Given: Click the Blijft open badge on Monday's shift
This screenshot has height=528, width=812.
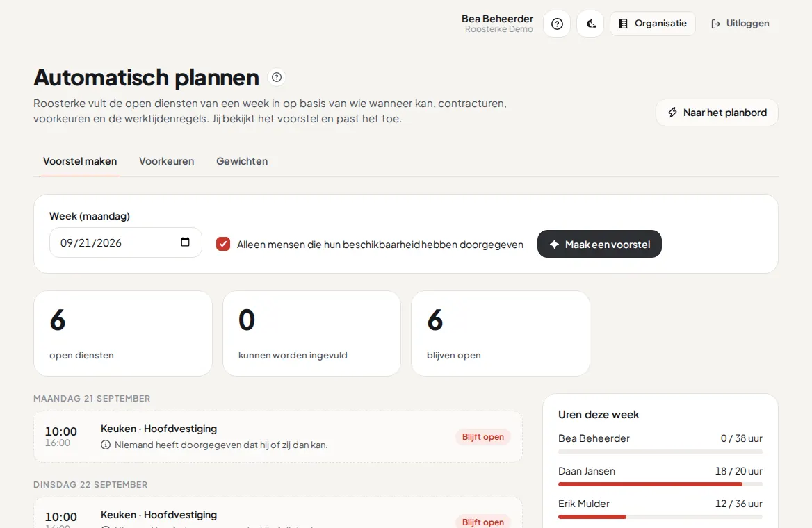Looking at the screenshot, I should click(482, 437).
